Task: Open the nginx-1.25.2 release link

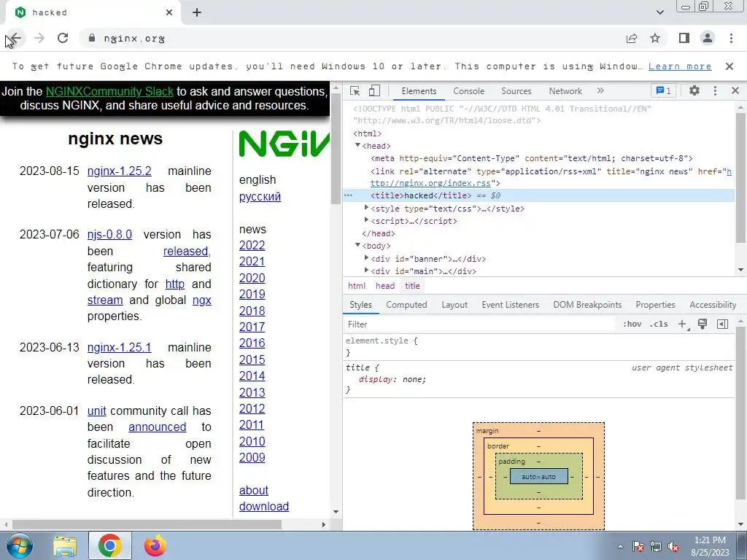Action: click(x=119, y=171)
